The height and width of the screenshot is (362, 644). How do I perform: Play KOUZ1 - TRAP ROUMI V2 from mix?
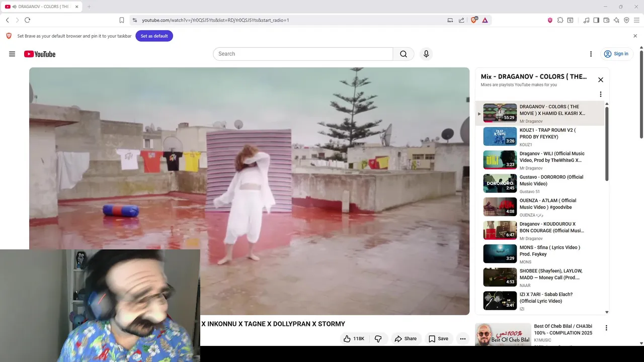[x=539, y=137]
